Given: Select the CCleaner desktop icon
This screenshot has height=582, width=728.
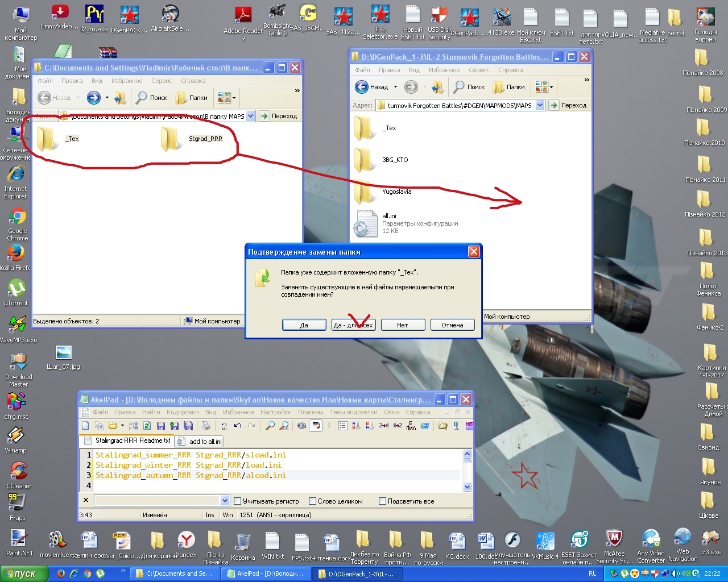Looking at the screenshot, I should coord(18,475).
